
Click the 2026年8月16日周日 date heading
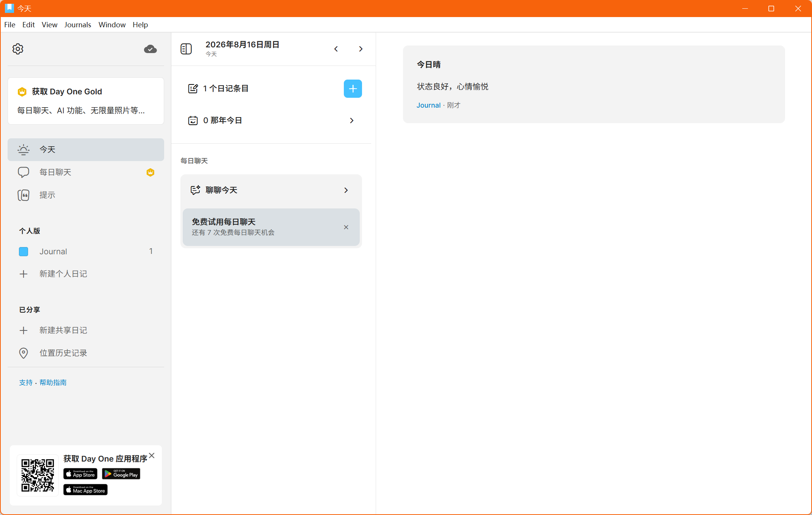coord(242,45)
